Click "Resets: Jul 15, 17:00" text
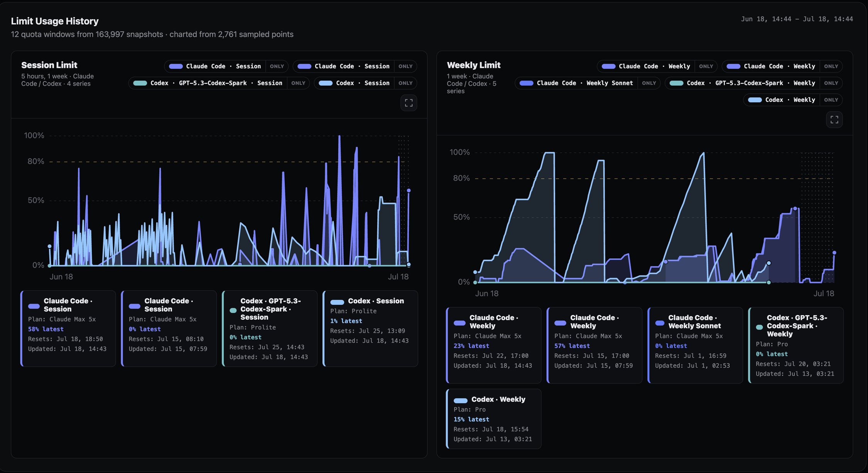 (x=591, y=356)
